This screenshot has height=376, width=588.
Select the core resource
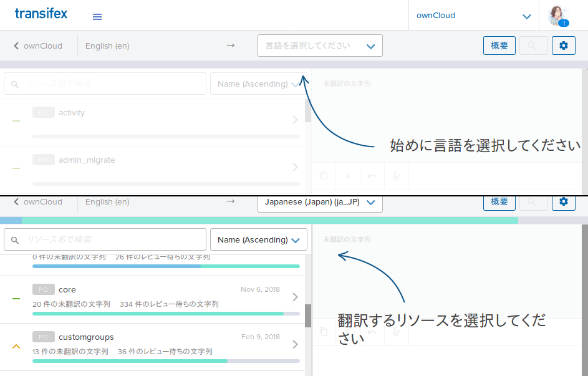click(152, 300)
